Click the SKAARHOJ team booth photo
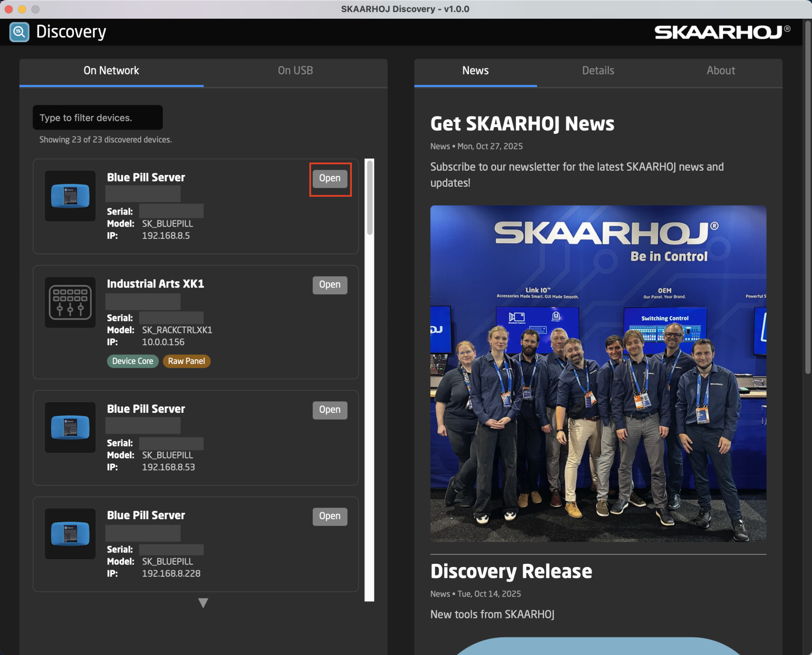The image size is (812, 655). click(598, 373)
